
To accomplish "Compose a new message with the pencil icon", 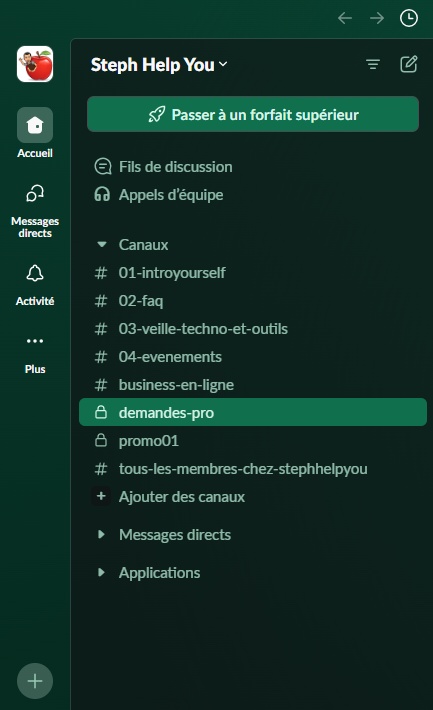I will coord(409,64).
